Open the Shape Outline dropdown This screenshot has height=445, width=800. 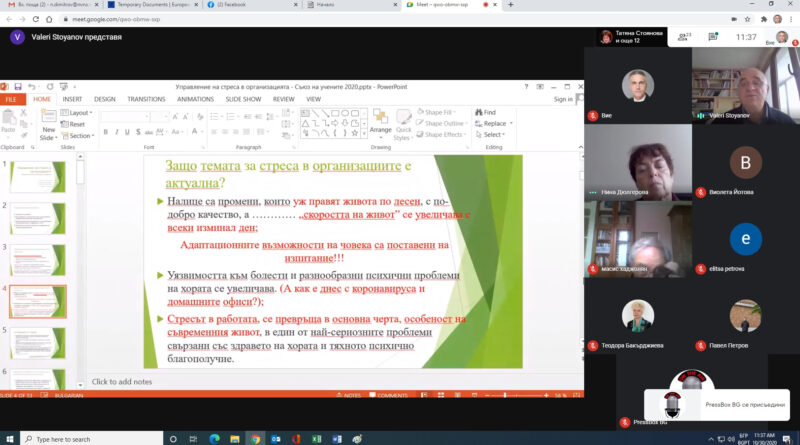click(442, 123)
